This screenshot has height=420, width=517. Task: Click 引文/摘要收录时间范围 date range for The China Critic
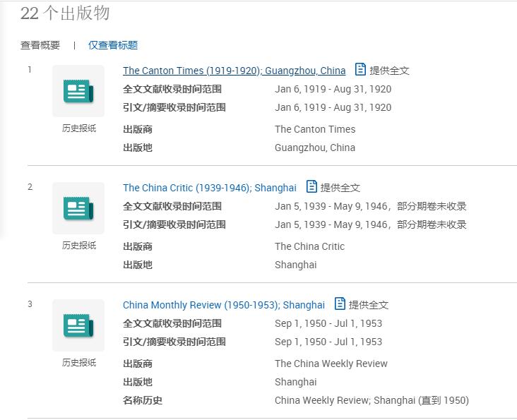coord(371,224)
